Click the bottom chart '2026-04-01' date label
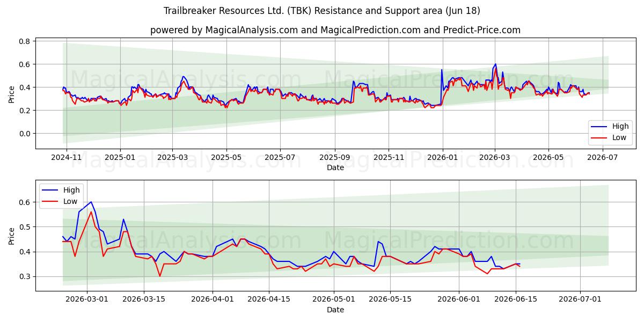The height and width of the screenshot is (322, 644). 213,300
